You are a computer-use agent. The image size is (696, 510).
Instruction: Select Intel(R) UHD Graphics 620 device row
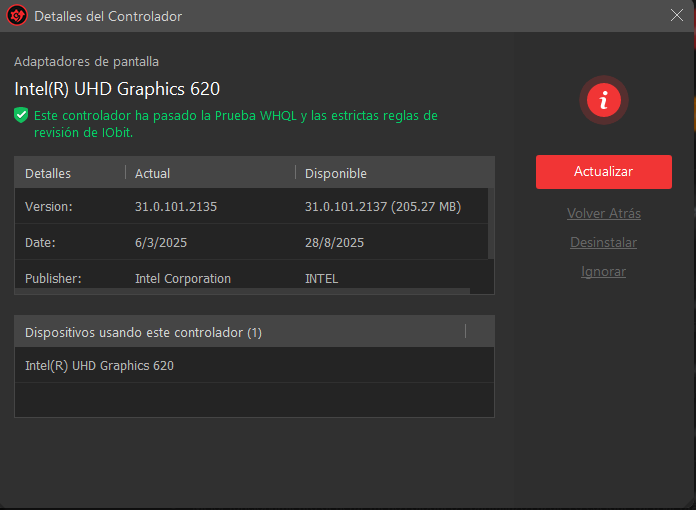(254, 365)
